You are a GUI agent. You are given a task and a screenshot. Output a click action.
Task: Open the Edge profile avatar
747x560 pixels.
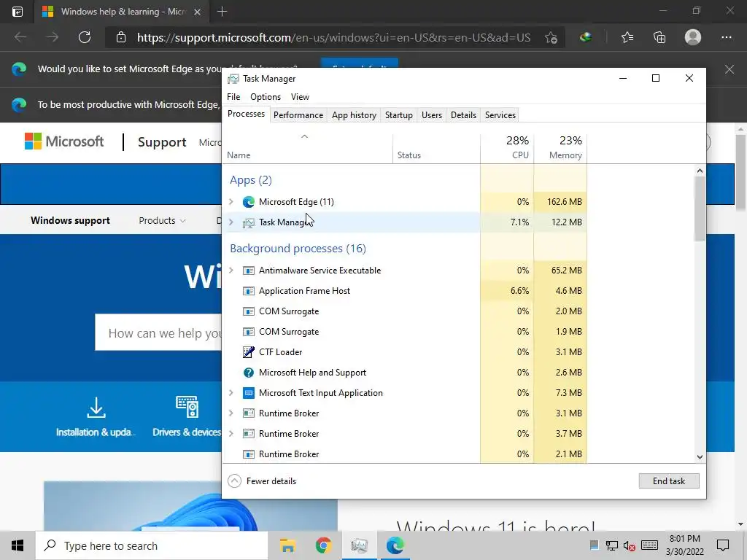point(693,37)
